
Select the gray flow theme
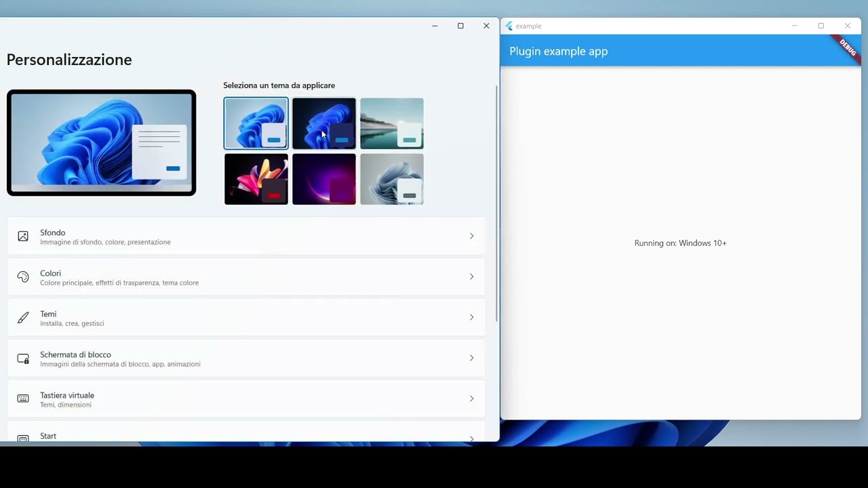[392, 179]
